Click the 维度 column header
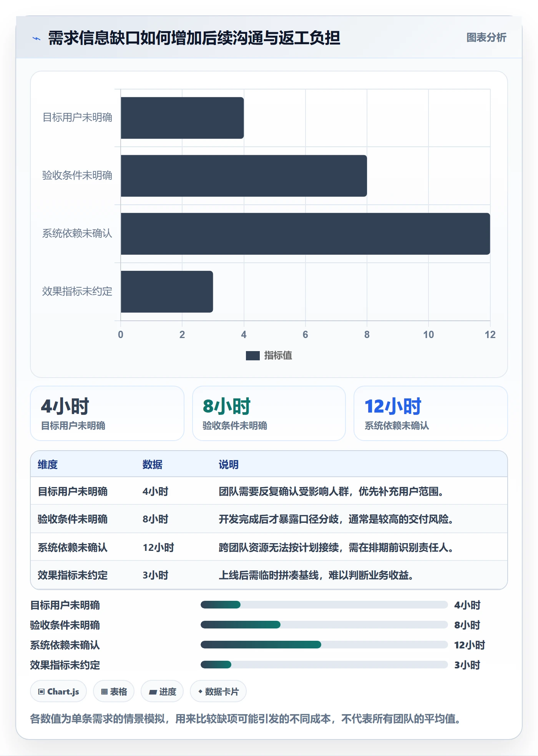Screen dimensions: 538x756 pos(48,464)
